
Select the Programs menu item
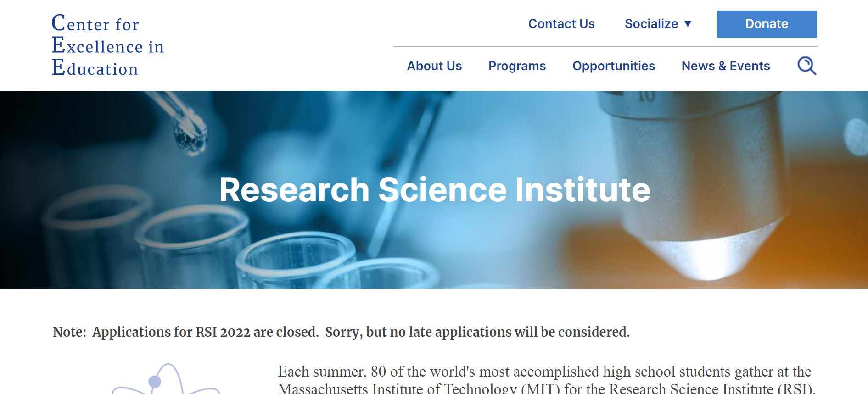pyautogui.click(x=517, y=66)
